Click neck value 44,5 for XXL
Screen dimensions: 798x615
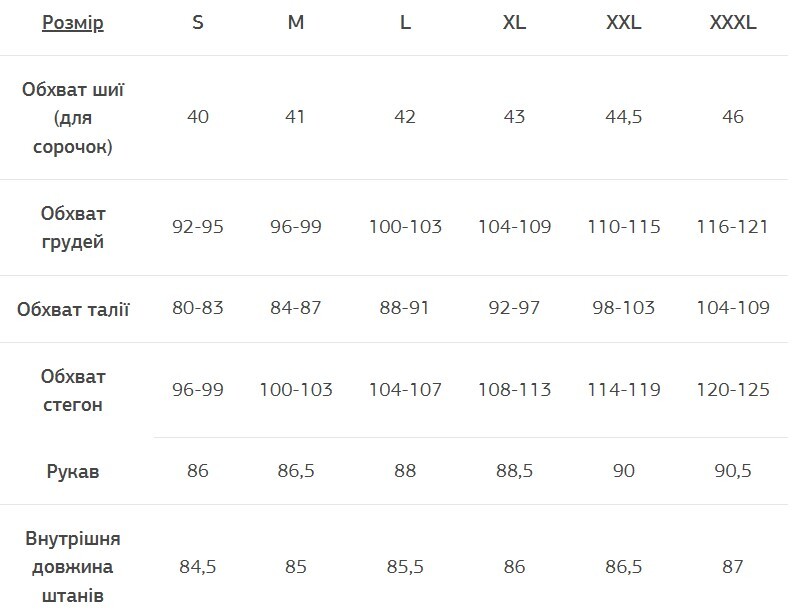click(x=623, y=117)
